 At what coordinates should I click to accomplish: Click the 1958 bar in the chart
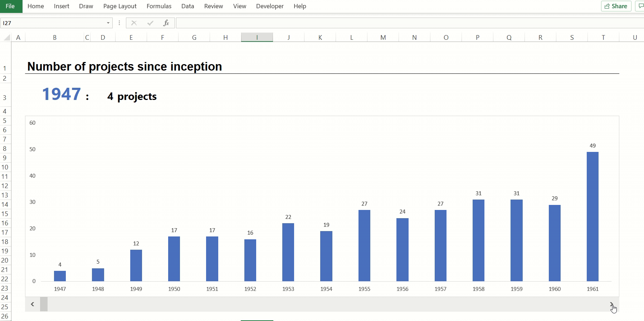pos(478,240)
